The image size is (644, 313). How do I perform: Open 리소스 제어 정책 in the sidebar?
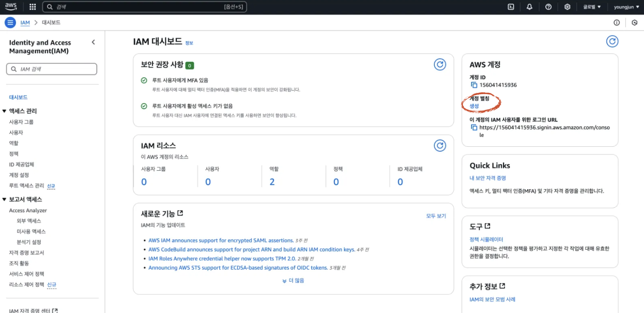pyautogui.click(x=27, y=285)
